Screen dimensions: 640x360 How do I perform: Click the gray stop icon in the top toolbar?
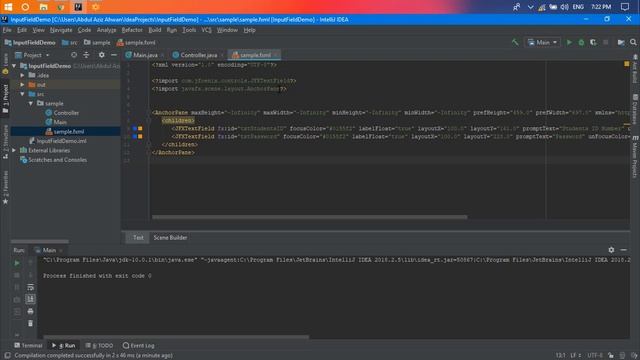tap(606, 42)
